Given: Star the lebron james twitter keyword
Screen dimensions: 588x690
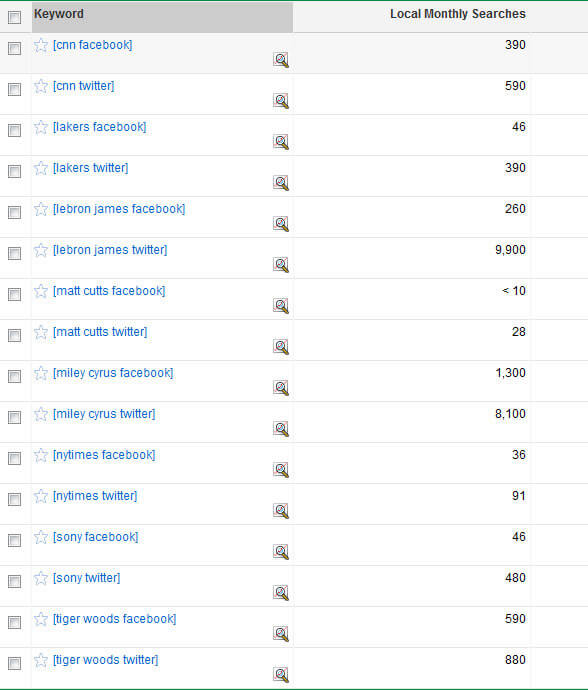Looking at the screenshot, I should tap(40, 250).
